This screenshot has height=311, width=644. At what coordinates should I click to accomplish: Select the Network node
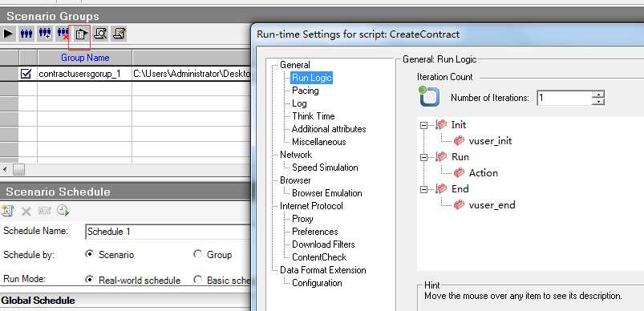[296, 155]
